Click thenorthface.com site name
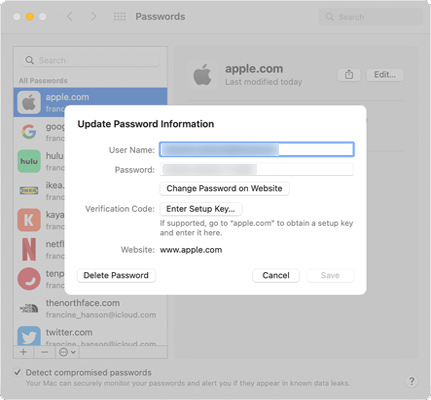This screenshot has height=400, width=431. pyautogui.click(x=83, y=303)
